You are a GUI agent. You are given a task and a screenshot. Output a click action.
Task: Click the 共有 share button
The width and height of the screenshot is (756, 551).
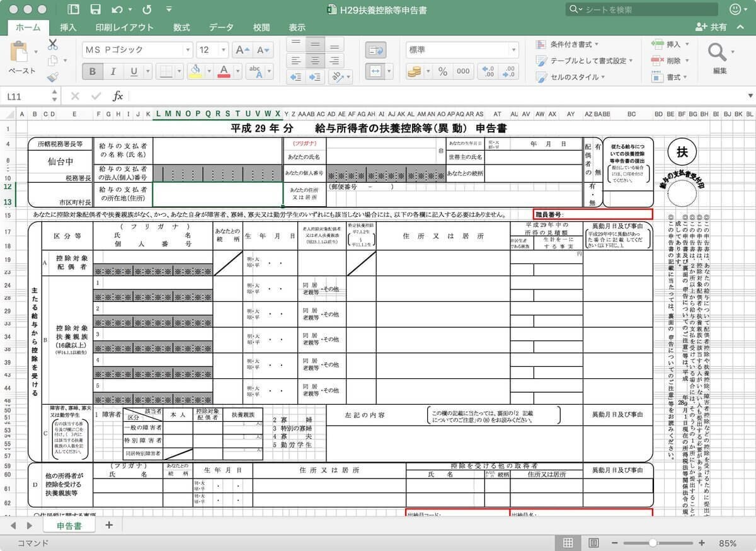tap(711, 27)
